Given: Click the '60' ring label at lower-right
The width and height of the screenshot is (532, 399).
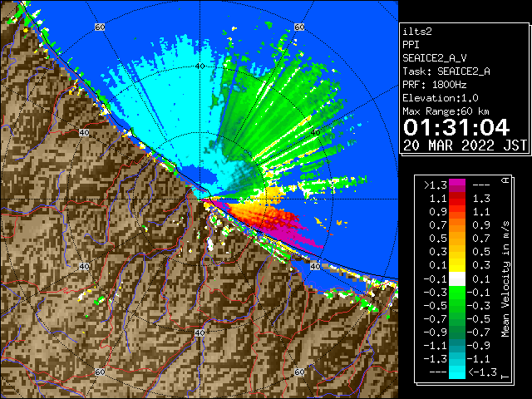Looking at the screenshot, I should pos(299,372).
